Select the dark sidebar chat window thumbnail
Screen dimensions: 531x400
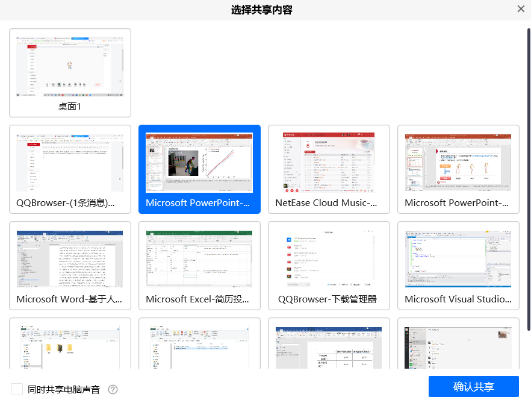458,343
